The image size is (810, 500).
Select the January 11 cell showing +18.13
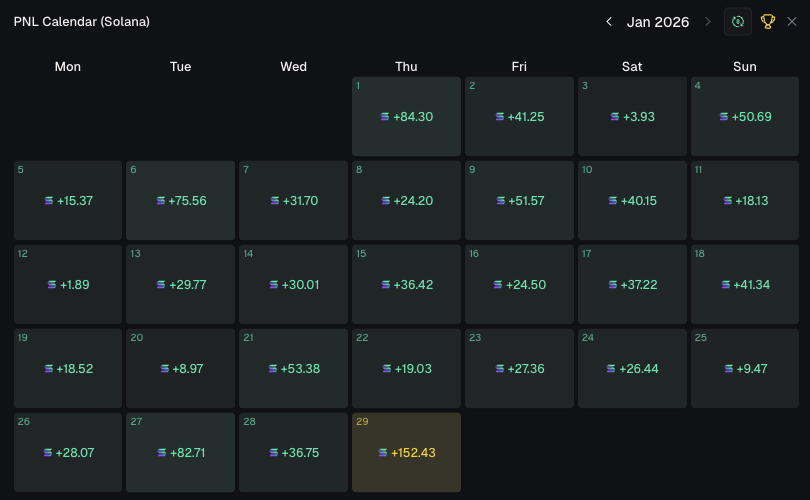745,200
